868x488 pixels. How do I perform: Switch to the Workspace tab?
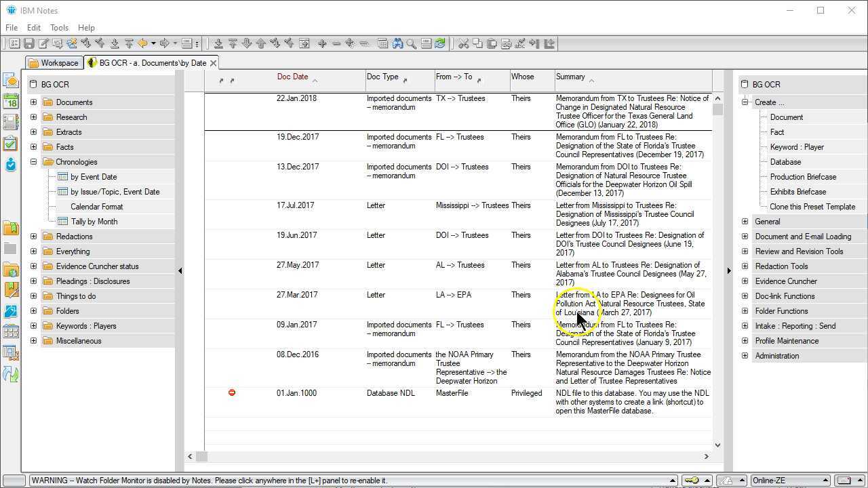pos(54,63)
